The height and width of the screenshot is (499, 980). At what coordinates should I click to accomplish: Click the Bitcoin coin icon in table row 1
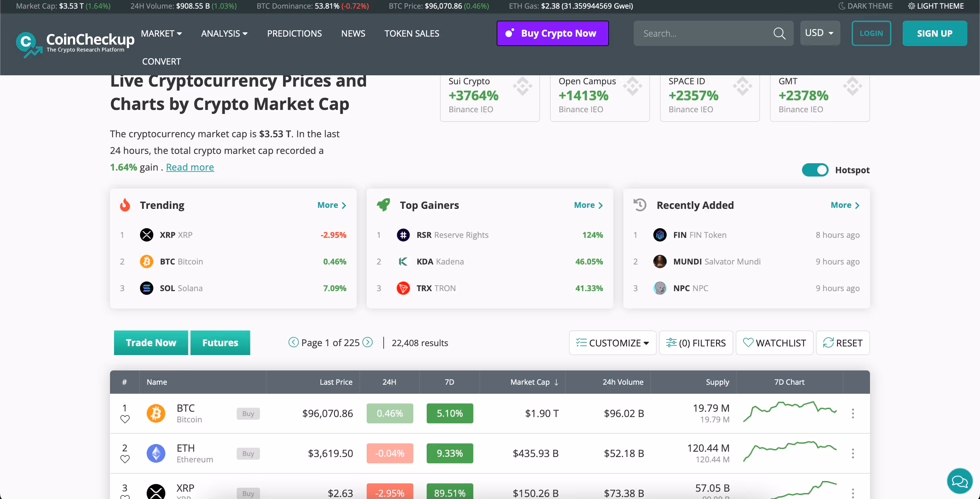(156, 413)
